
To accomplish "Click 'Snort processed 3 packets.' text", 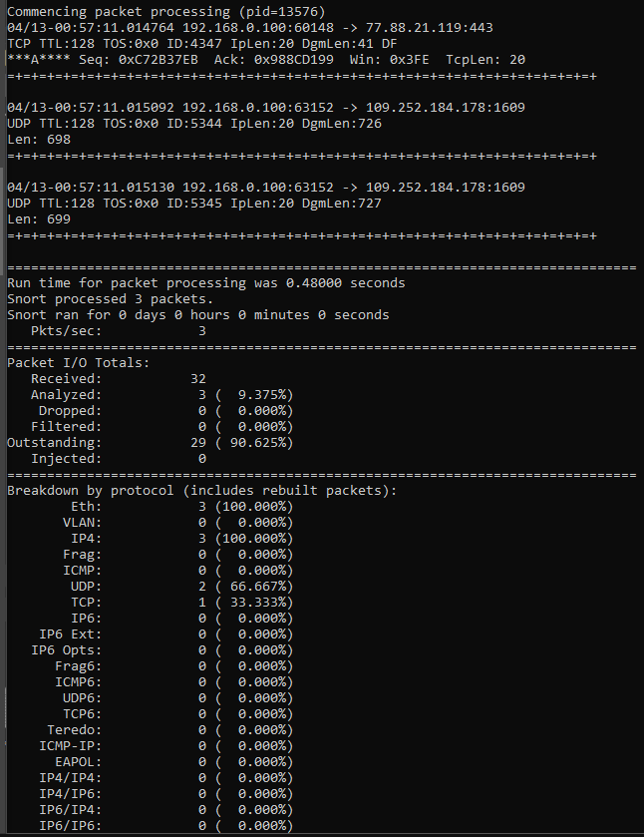I will 110,299.
